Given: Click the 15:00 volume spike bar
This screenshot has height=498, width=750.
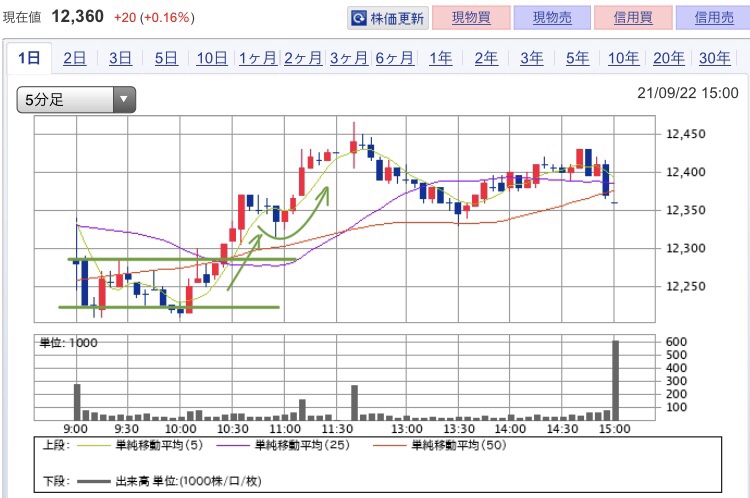Looking at the screenshot, I should [x=616, y=380].
